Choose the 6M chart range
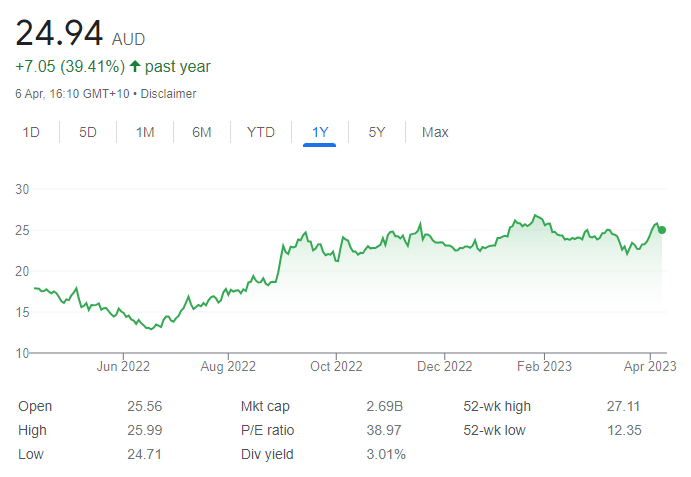The height and width of the screenshot is (477, 691). pos(202,132)
